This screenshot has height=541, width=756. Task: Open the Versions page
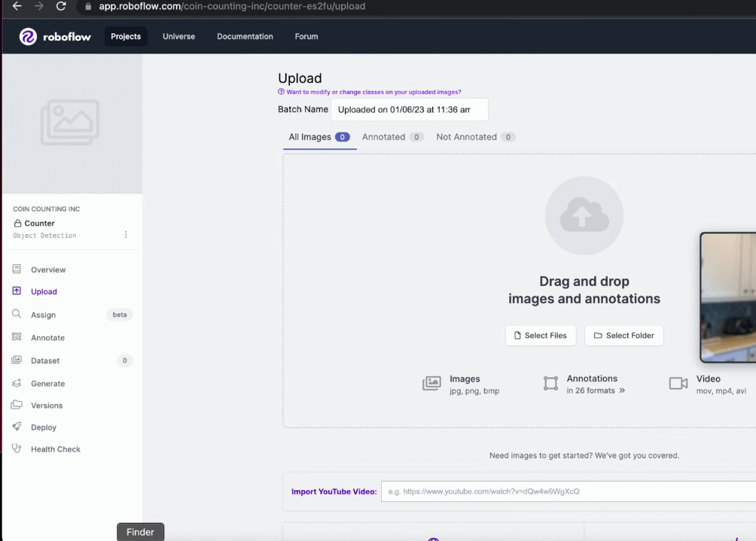pos(47,405)
